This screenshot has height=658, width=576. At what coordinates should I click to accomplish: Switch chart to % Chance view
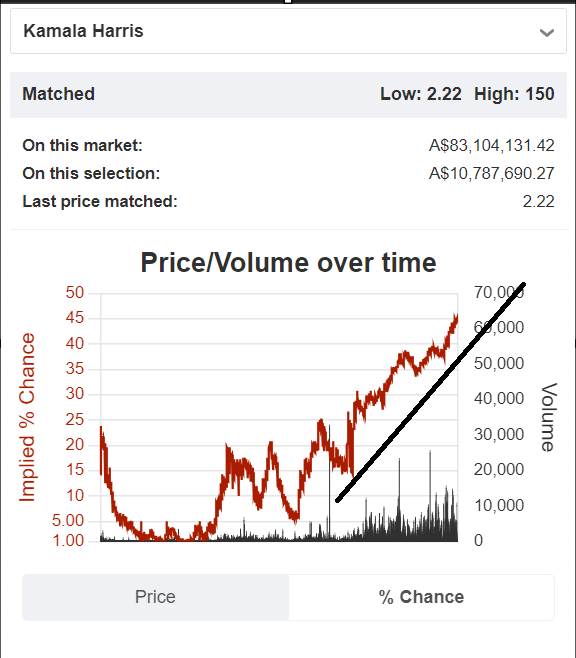[421, 597]
